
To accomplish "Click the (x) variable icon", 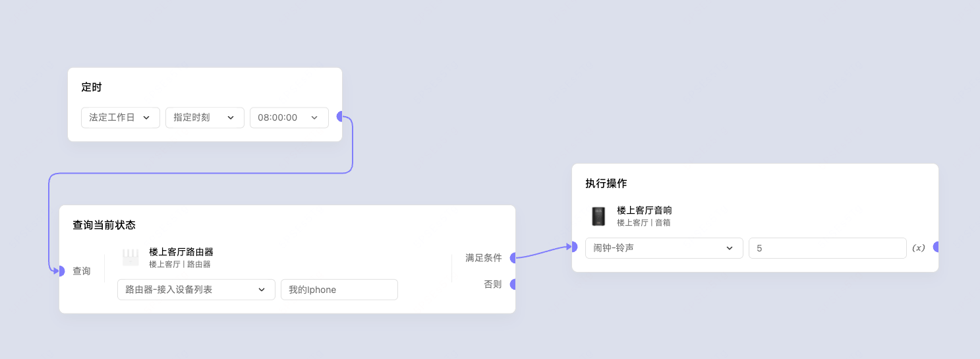I will pos(919,248).
